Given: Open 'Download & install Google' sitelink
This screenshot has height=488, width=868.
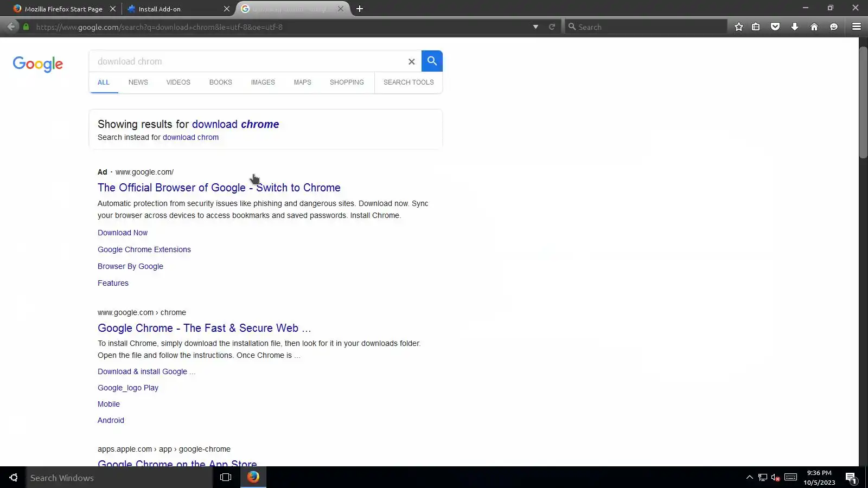Looking at the screenshot, I should [x=146, y=371].
